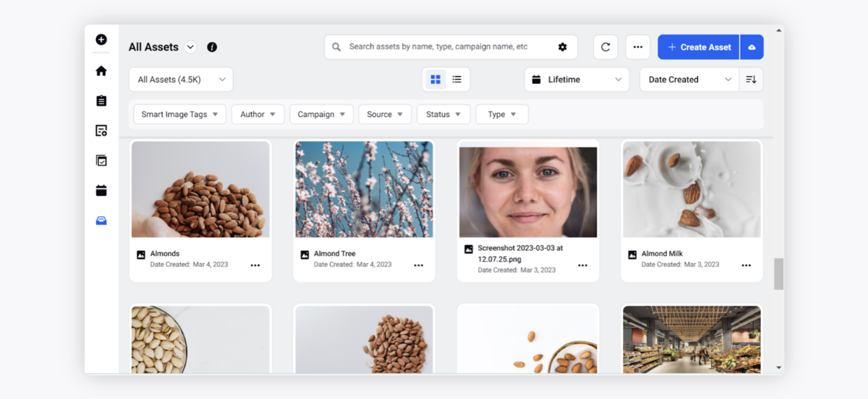
Task: Open the All Assets (4.5K) dropdown
Action: point(181,79)
